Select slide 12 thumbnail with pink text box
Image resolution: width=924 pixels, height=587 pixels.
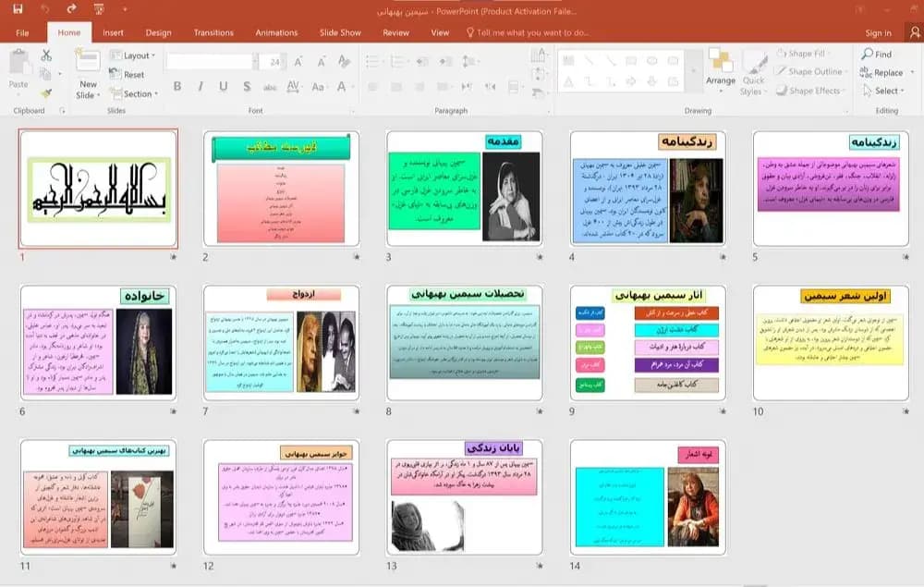click(281, 496)
